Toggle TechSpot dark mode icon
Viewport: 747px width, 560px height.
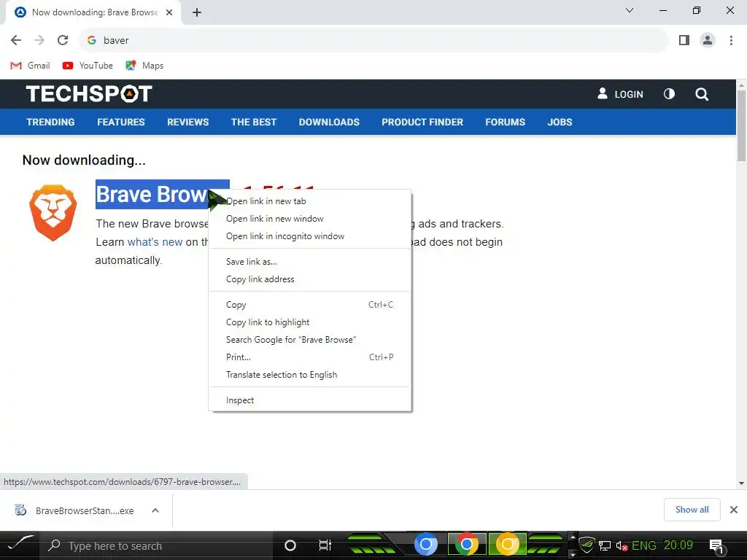tap(670, 94)
